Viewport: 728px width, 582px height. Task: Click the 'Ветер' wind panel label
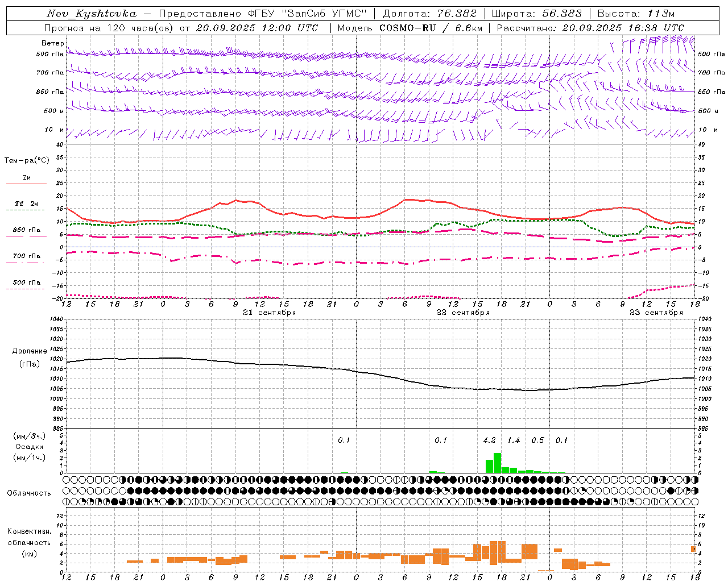[x=52, y=43]
